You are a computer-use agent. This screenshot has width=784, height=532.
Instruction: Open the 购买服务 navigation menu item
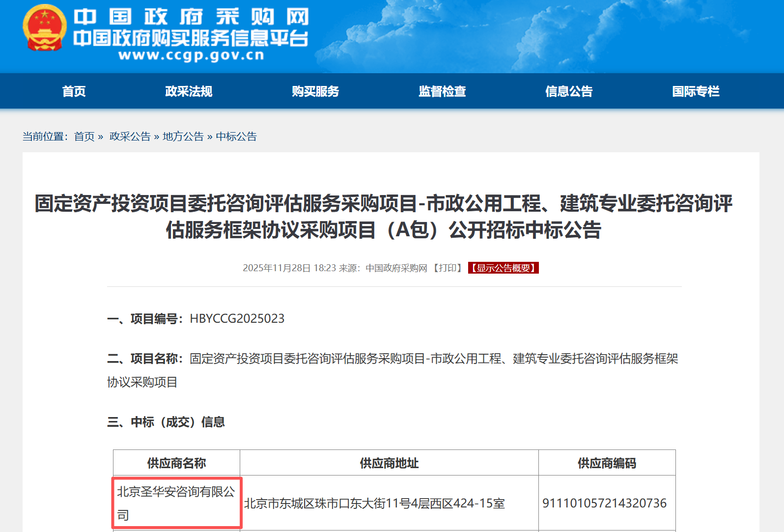pos(315,91)
